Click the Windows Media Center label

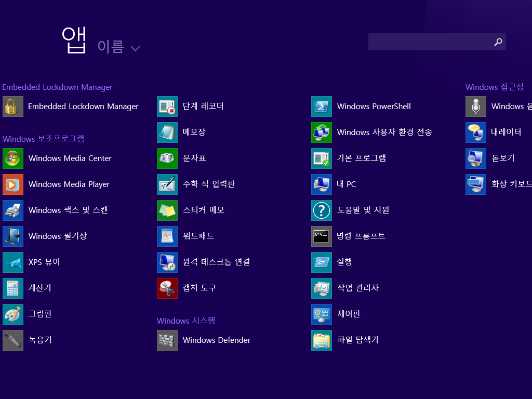[x=70, y=158]
